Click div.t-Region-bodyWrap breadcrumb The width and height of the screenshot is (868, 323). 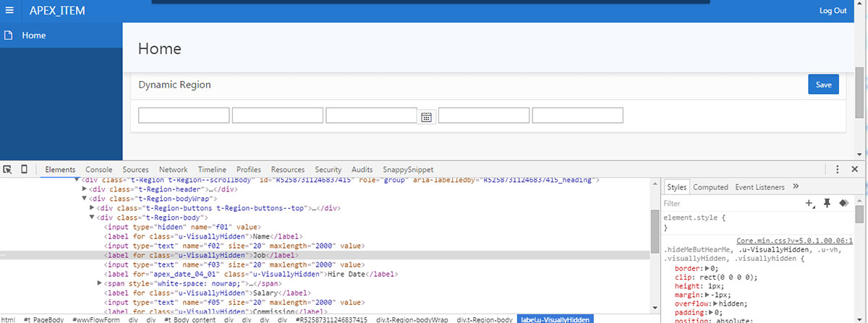413,319
